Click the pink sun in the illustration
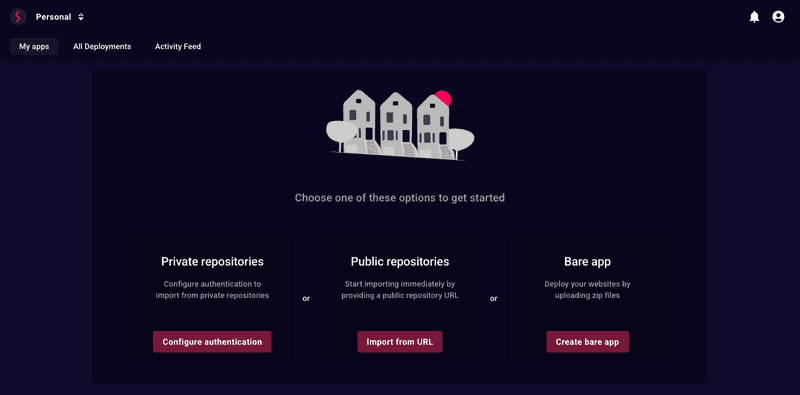Image resolution: width=800 pixels, height=395 pixels. (x=443, y=98)
